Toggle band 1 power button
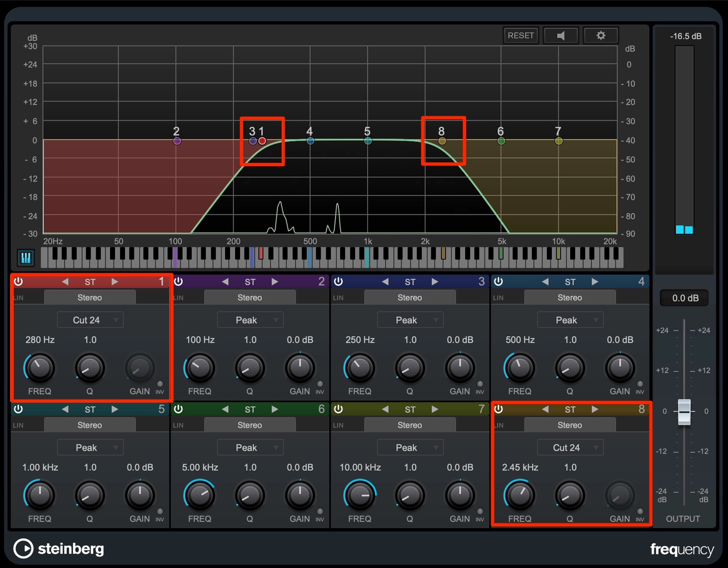This screenshot has height=568, width=728. 18,282
